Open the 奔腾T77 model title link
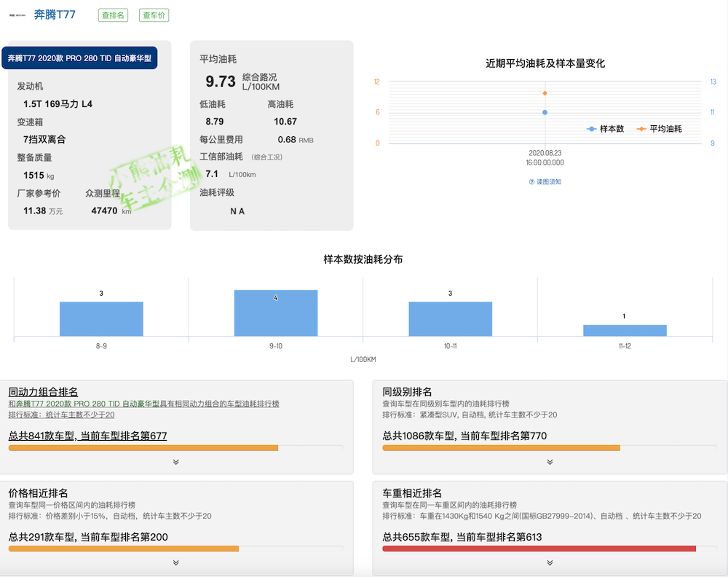 pyautogui.click(x=55, y=15)
